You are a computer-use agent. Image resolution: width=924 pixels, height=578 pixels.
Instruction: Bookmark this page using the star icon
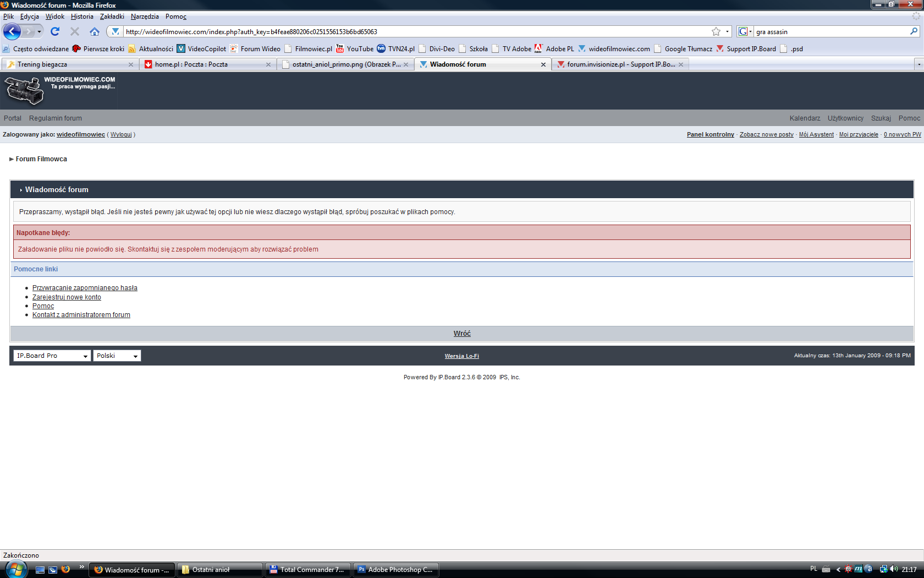click(x=716, y=31)
